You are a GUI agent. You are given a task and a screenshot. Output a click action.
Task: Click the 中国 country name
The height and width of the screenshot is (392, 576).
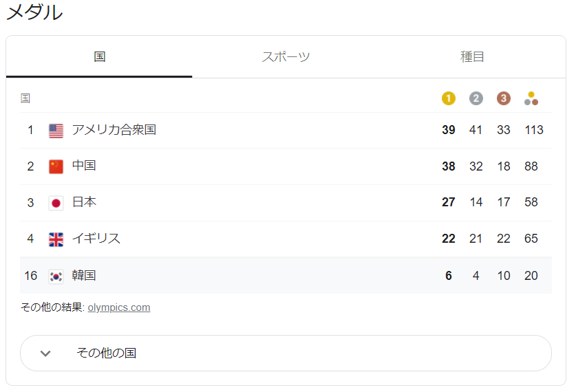point(84,166)
